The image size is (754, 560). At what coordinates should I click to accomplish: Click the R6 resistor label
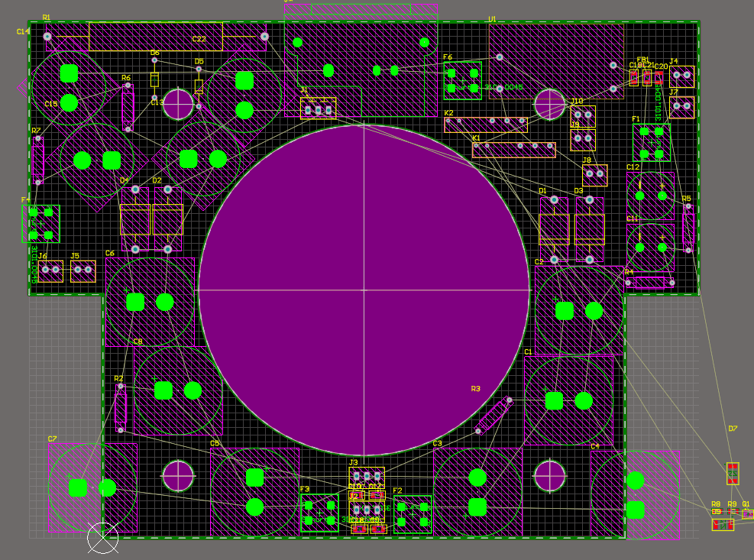(x=126, y=77)
